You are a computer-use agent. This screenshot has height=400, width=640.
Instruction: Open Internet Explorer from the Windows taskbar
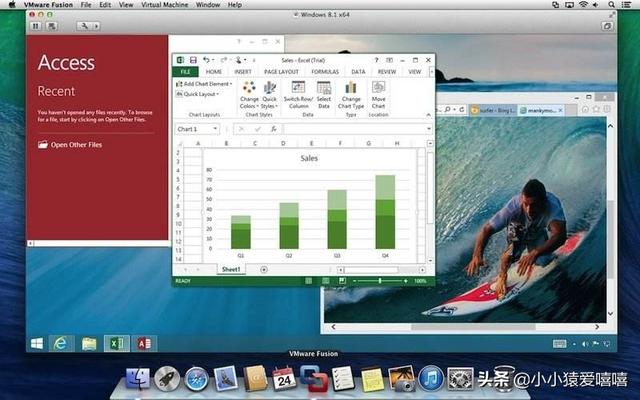tap(61, 344)
